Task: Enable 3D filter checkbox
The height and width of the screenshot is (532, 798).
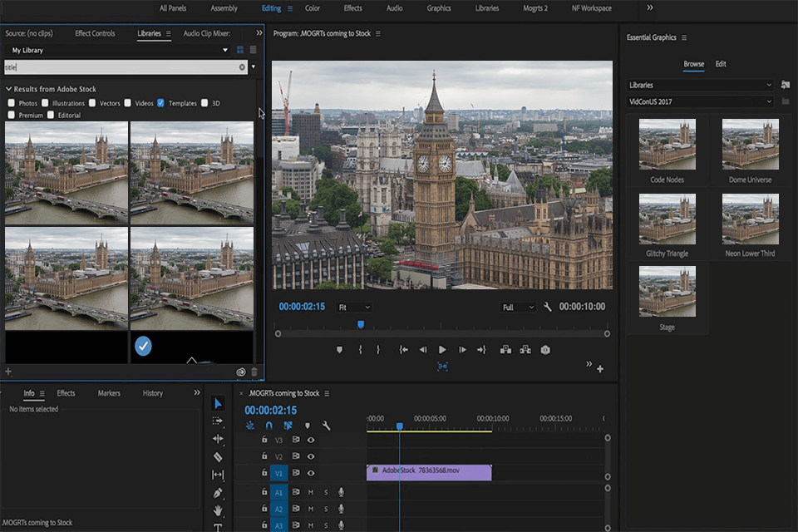Action: 204,103
